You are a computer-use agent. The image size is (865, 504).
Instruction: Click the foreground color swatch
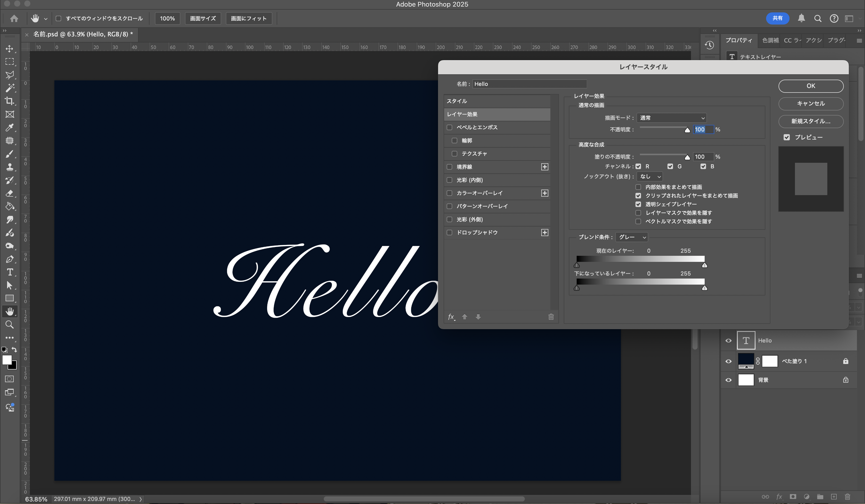pyautogui.click(x=7, y=360)
